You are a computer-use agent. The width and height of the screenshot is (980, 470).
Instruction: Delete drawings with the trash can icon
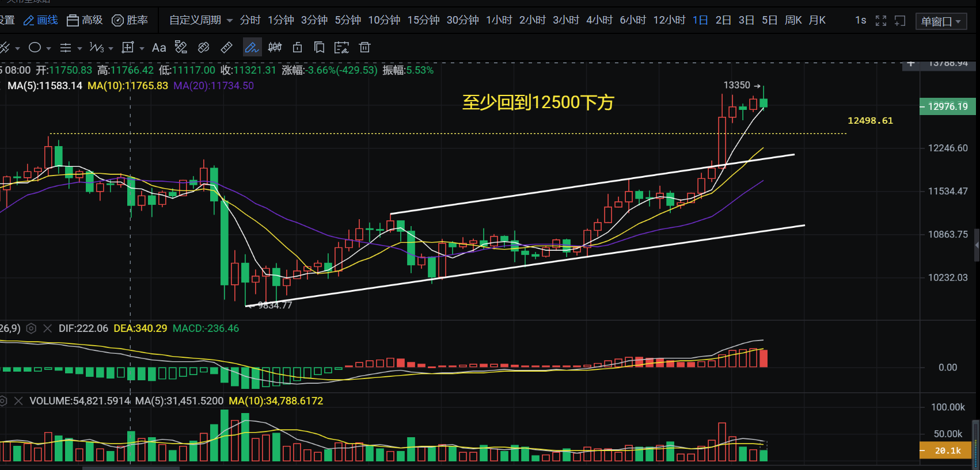[364, 48]
